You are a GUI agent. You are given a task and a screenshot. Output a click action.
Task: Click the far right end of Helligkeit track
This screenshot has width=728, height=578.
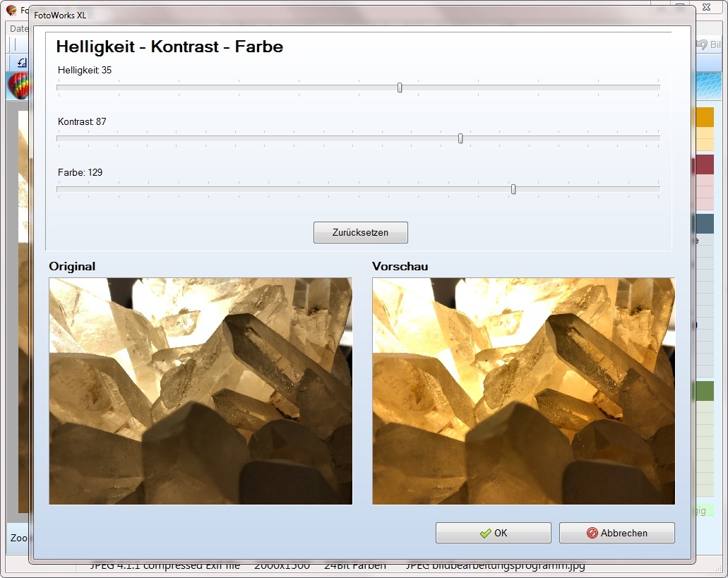coord(657,88)
